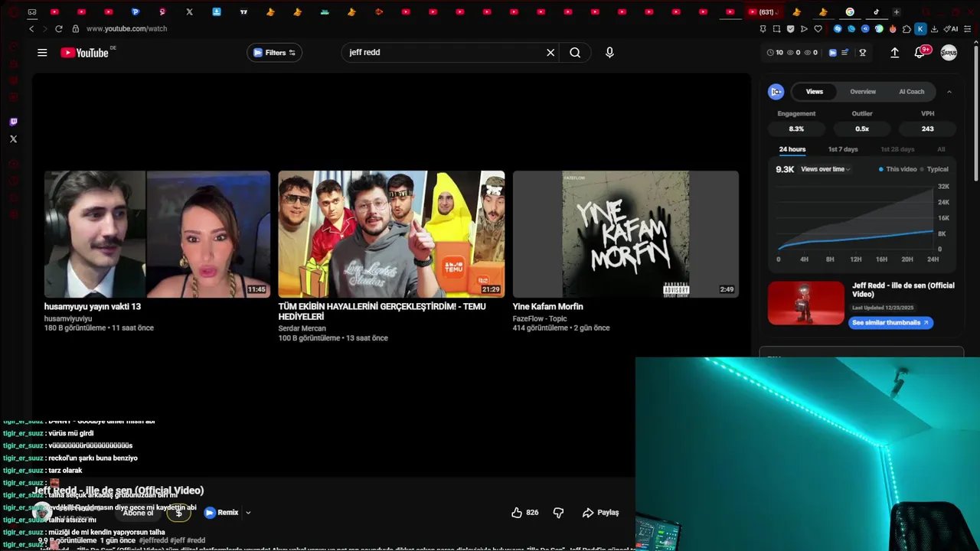This screenshot has width=980, height=551.
Task: Open the AI toolbar button
Action: pyautogui.click(x=950, y=29)
